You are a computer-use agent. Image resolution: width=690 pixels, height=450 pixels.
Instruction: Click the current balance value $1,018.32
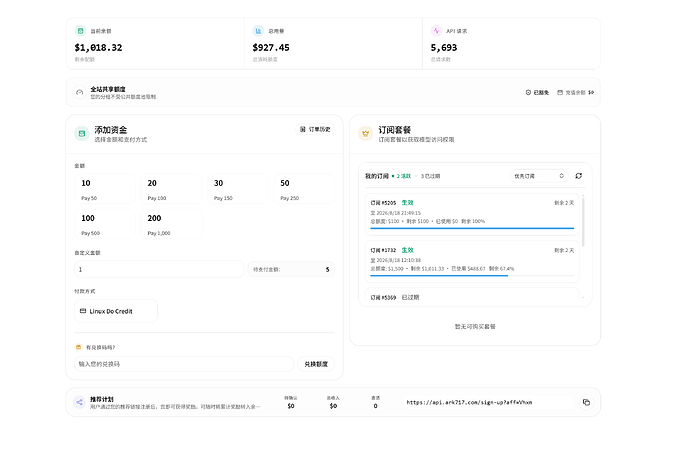99,48
